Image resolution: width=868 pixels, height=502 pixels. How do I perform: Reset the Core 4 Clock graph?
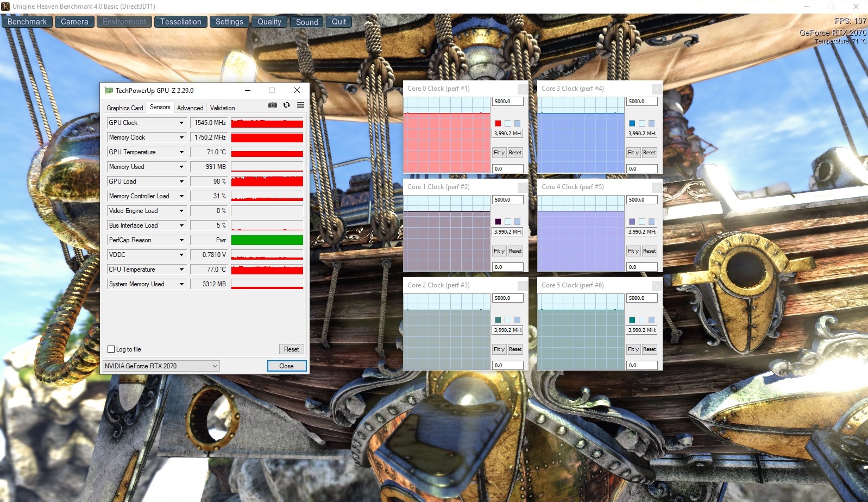[x=650, y=251]
